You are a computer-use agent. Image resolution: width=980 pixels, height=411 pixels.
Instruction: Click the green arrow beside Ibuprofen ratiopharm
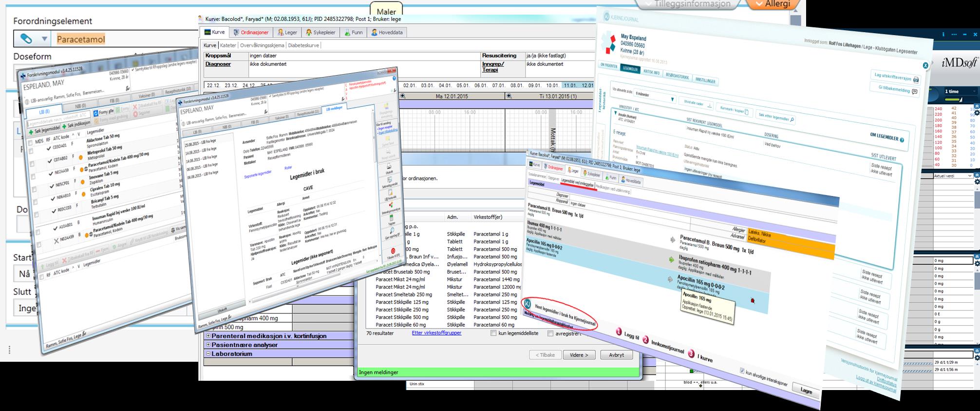point(672,260)
